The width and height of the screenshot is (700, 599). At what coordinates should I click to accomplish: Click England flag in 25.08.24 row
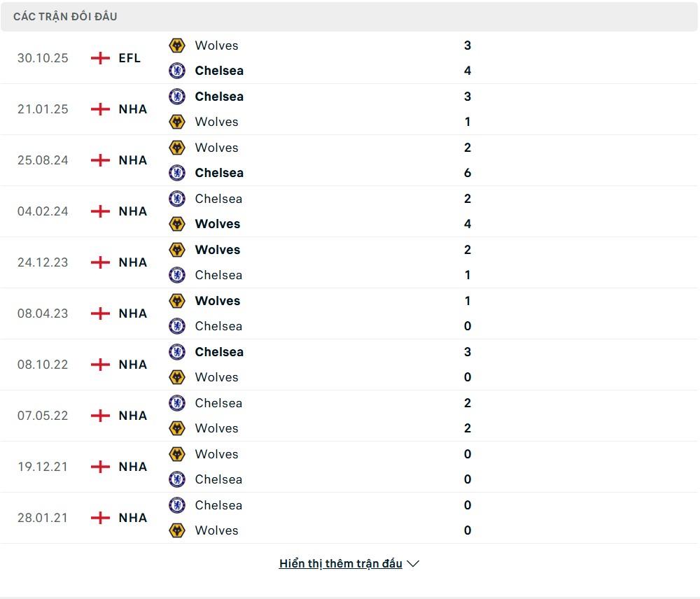(x=101, y=160)
